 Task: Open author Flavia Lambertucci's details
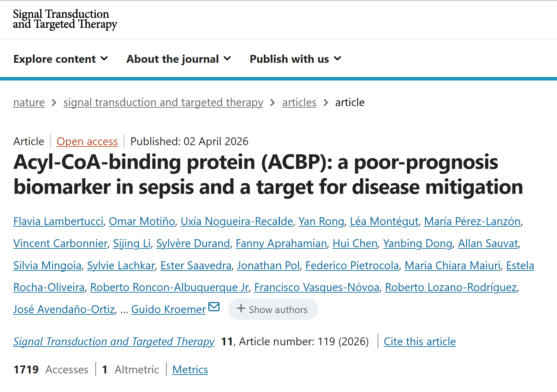[58, 222]
